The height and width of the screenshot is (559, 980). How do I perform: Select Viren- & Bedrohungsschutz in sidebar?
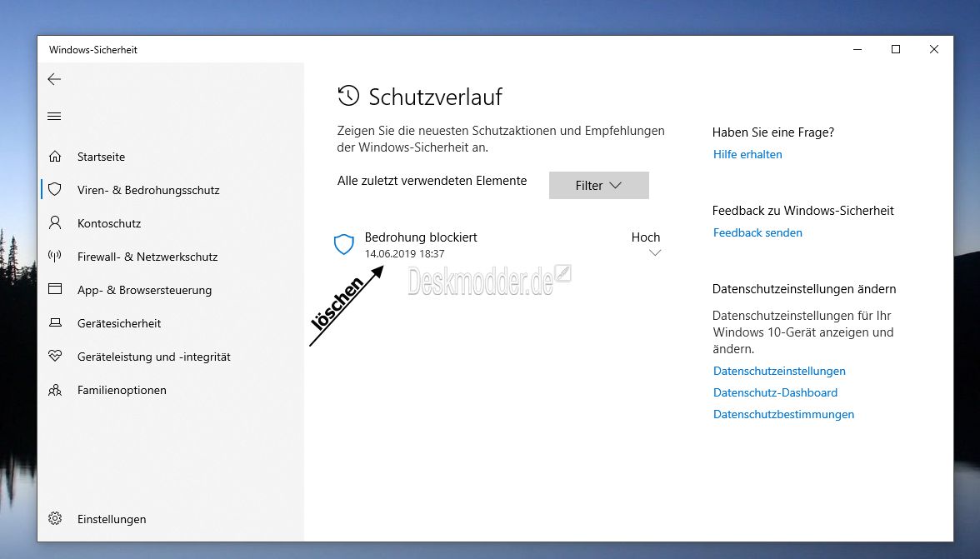148,190
